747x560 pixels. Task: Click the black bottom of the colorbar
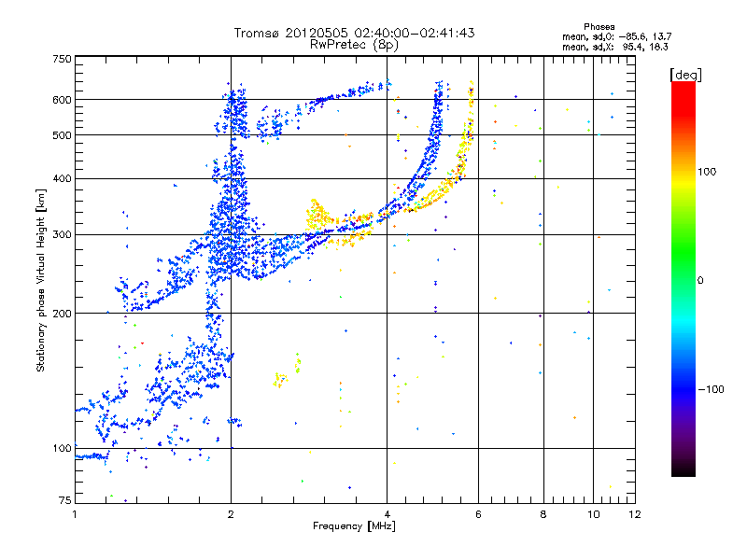[x=684, y=469]
